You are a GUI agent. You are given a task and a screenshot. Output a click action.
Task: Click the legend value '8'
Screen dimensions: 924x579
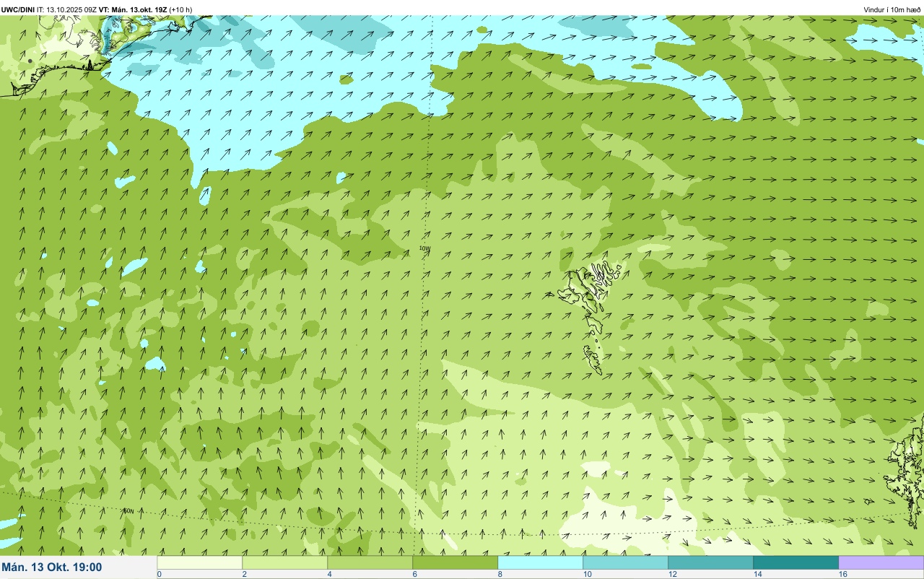[500, 574]
